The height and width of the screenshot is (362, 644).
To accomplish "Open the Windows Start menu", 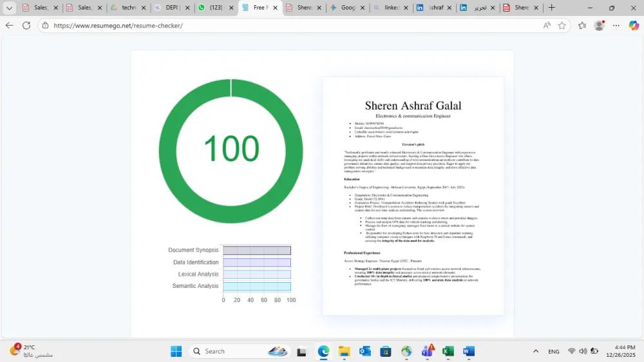I will click(x=176, y=351).
